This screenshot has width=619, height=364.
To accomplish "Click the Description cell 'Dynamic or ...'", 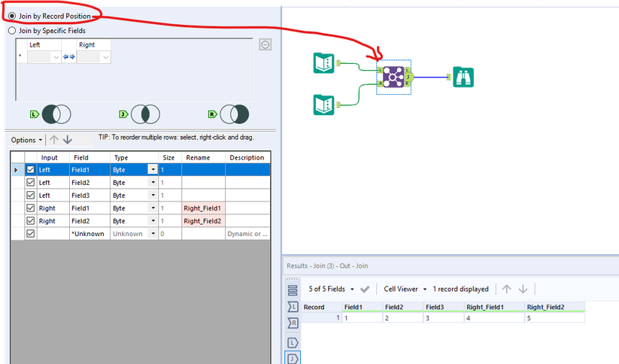I will point(247,234).
